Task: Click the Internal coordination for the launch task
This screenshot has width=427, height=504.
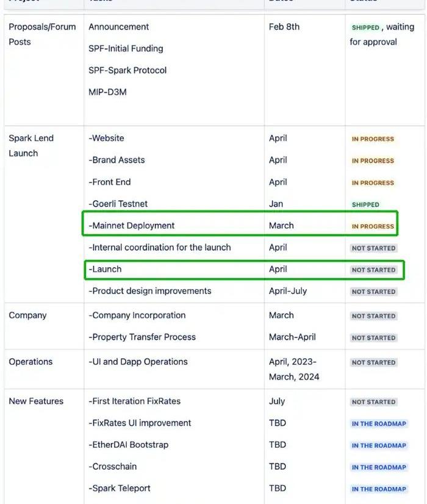Action: click(x=160, y=248)
